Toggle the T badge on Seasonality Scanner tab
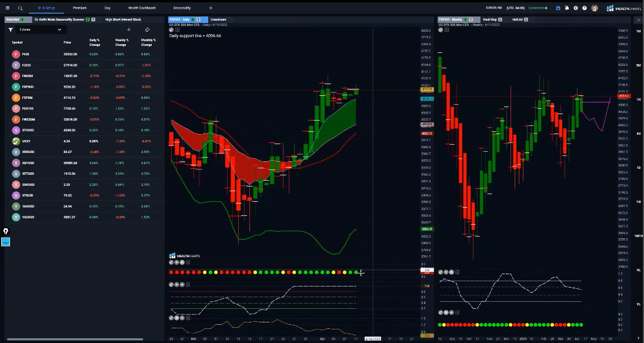Image resolution: width=644 pixels, height=343 pixels. tap(94, 19)
